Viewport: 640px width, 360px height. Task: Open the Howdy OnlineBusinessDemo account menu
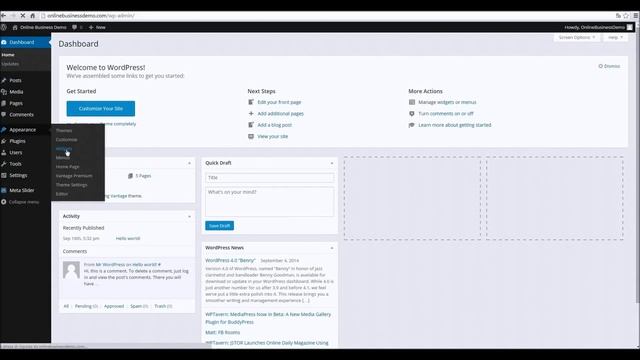pos(598,27)
